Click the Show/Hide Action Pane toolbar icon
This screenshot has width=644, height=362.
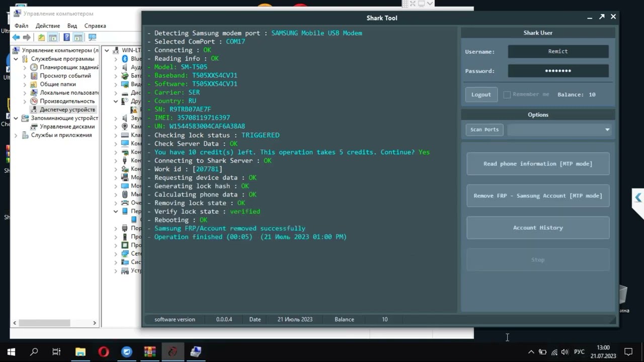tap(78, 38)
